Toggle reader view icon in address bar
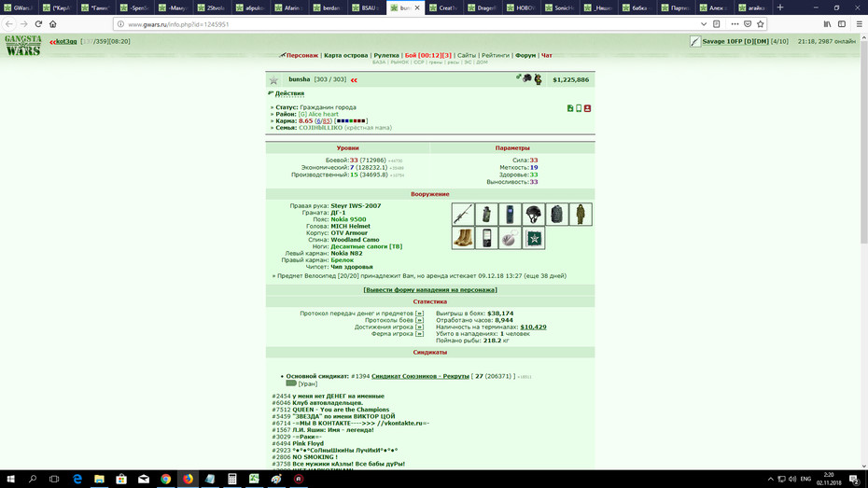 716,23
